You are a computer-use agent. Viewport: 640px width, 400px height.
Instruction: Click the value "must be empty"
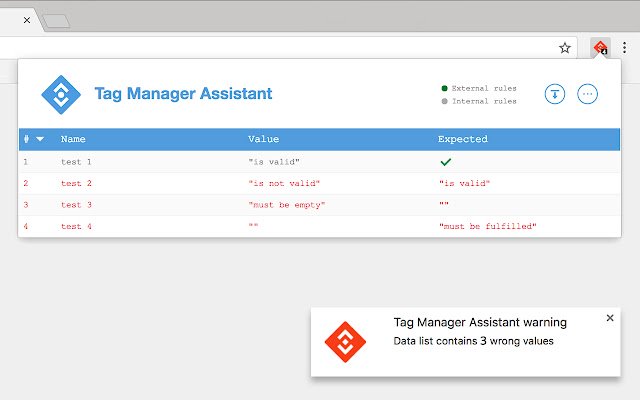tap(287, 205)
